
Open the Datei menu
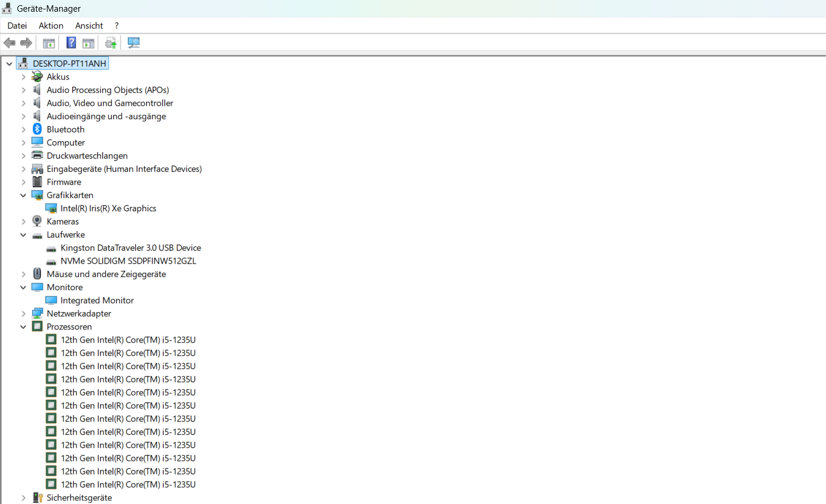tap(17, 26)
